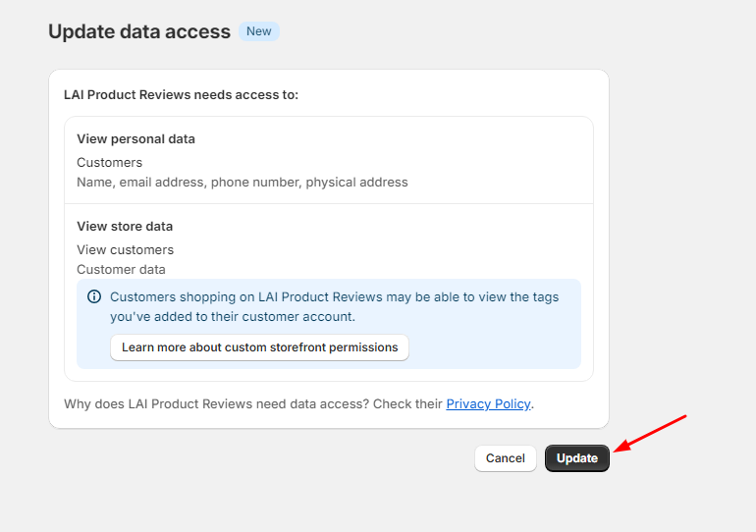Click the name, email address, phone number line
This screenshot has height=532, width=756.
(243, 183)
